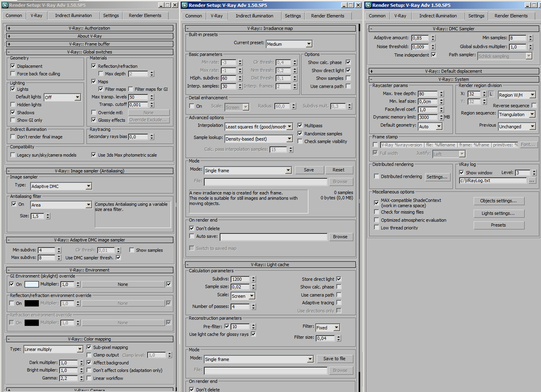Click the Presets button
The width and height of the screenshot is (541, 392).
499,225
